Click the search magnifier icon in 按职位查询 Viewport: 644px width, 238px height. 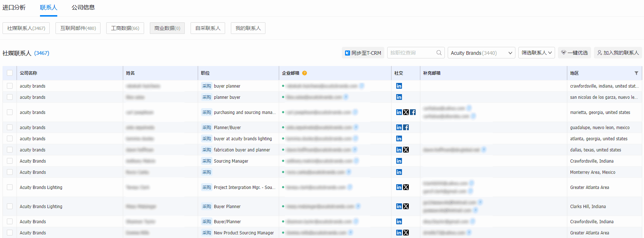439,53
